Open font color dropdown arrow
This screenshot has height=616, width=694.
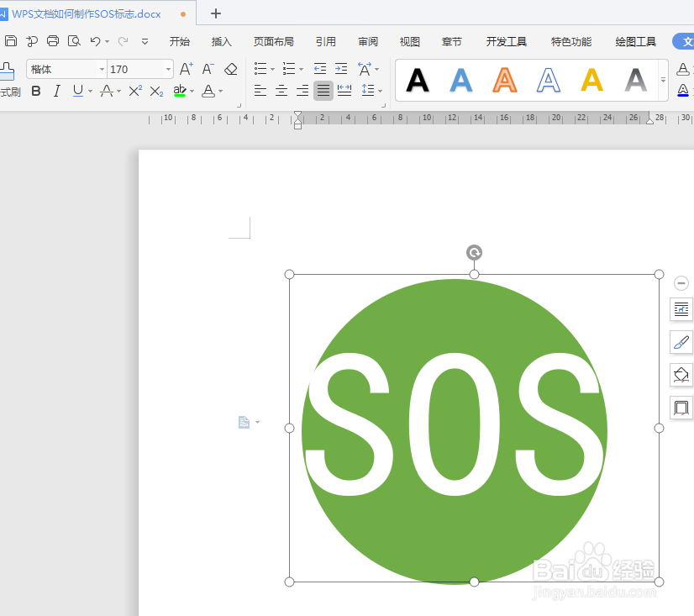pos(220,92)
